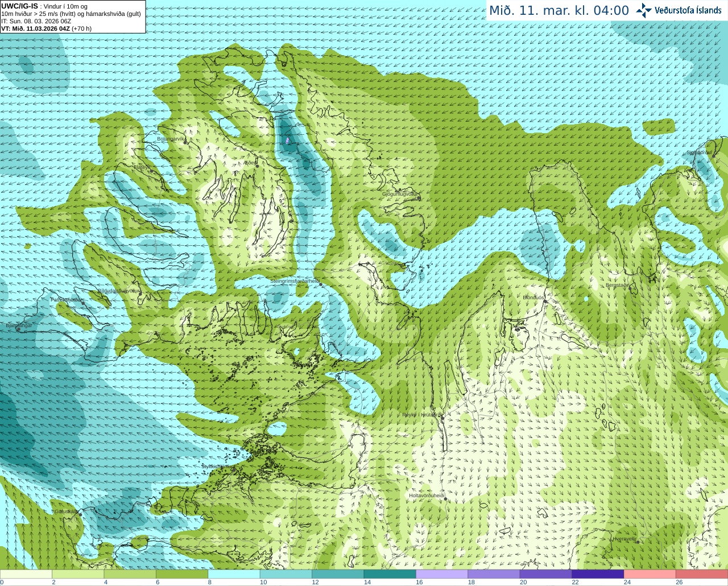Click the 24–26 m/s pink legend swatch

(x=650, y=574)
